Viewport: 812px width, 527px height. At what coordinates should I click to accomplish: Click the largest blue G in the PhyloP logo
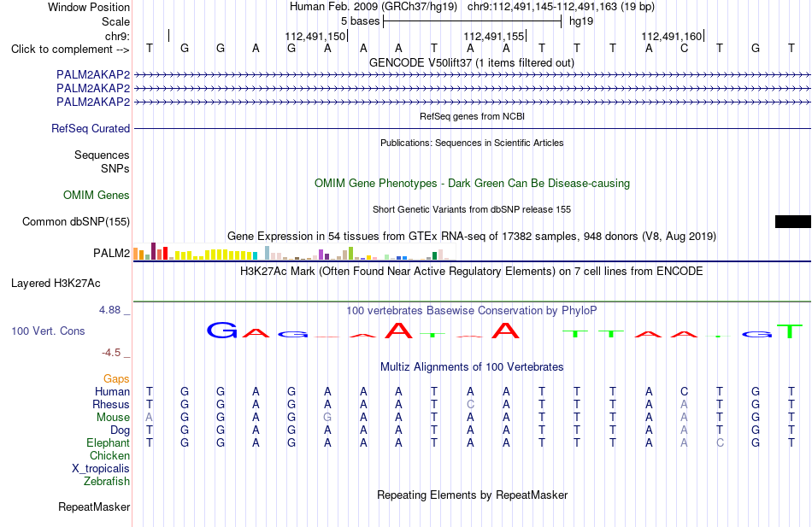(222, 330)
